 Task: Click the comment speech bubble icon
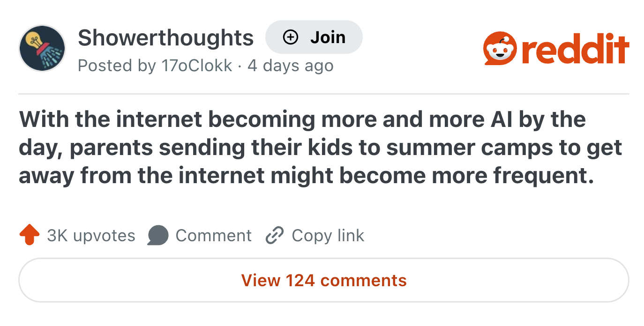tap(157, 235)
